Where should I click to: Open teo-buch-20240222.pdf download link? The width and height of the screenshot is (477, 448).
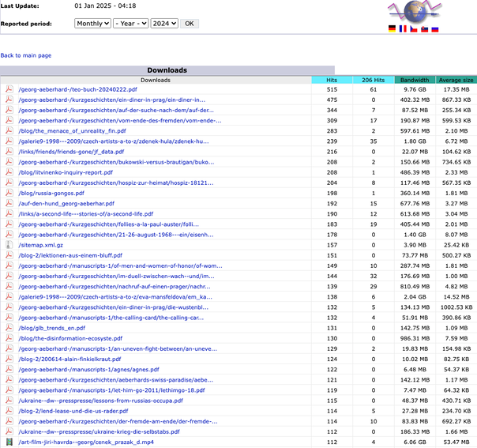[x=77, y=89]
